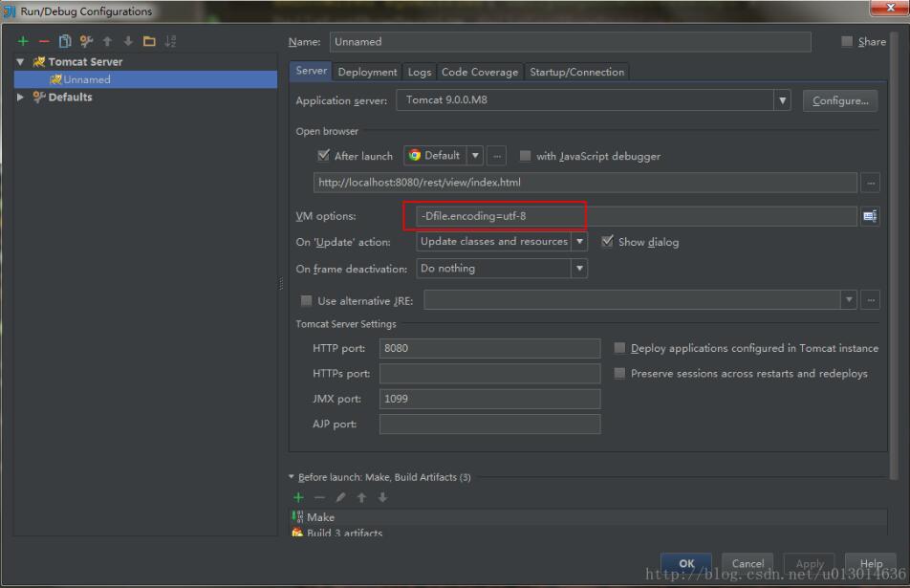910x588 pixels.
Task: Uncheck the Show dialog option
Action: (608, 242)
